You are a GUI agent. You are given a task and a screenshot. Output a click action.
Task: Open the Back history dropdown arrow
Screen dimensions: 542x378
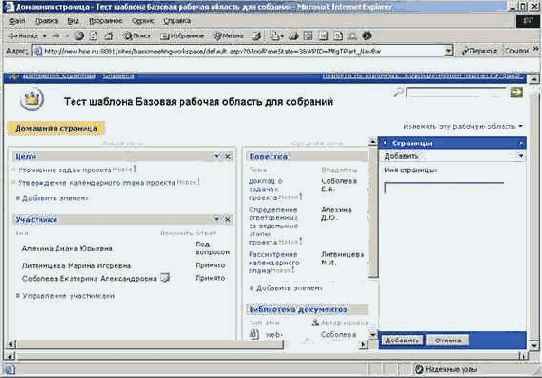[x=44, y=36]
